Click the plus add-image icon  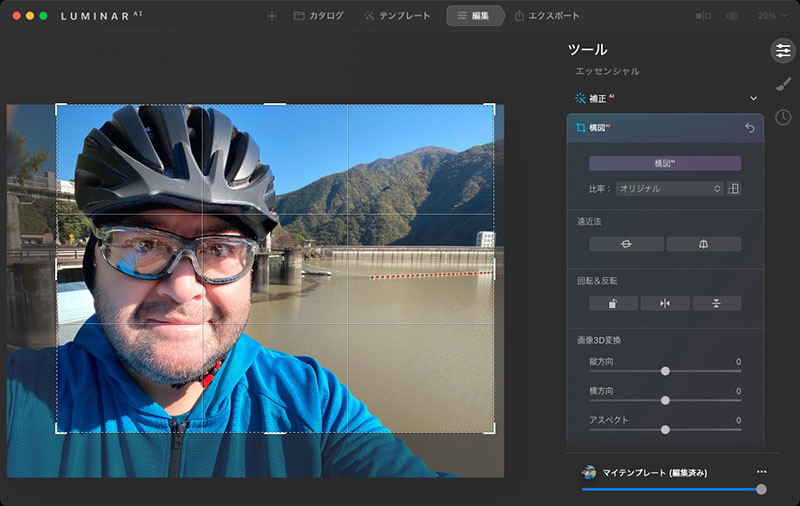click(272, 16)
